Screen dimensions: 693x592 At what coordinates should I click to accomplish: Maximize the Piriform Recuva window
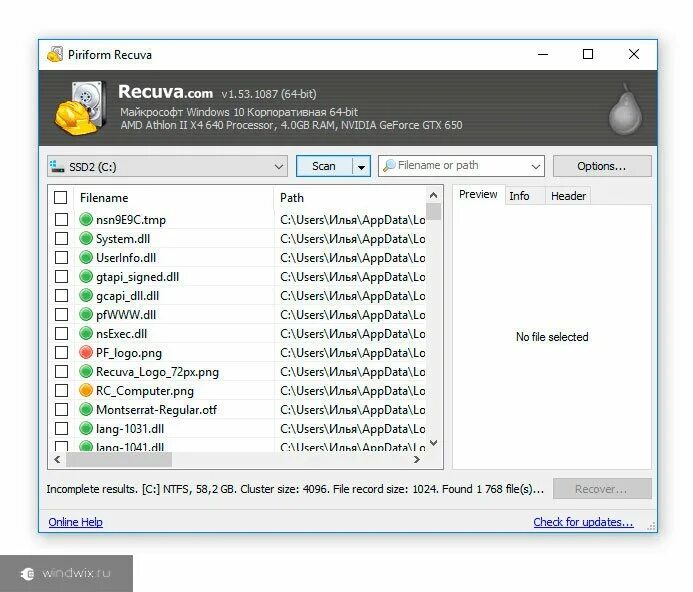click(588, 54)
